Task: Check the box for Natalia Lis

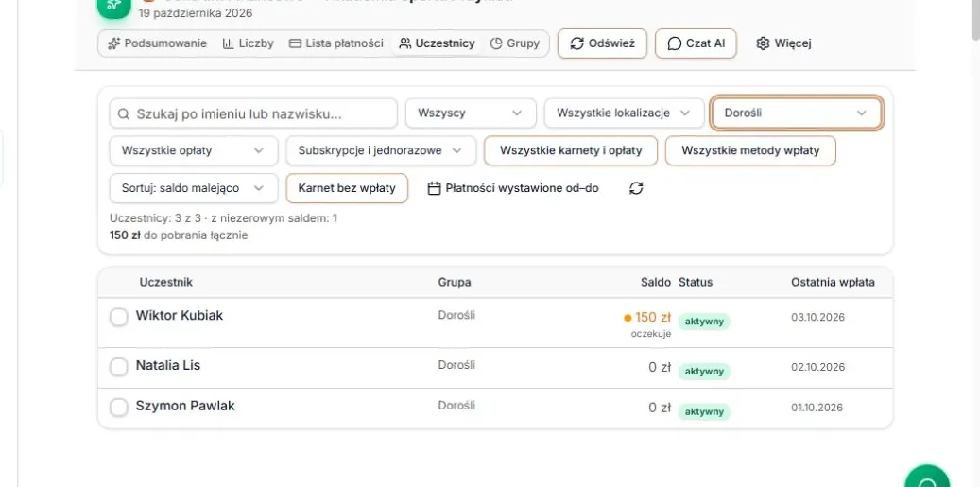Action: 119,367
